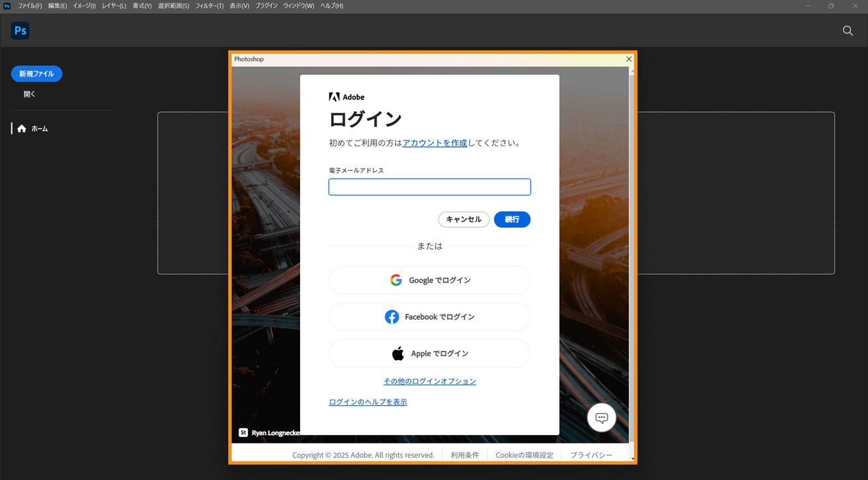Restore down the Photoshop main window
The width and height of the screenshot is (868, 480).
point(831,6)
